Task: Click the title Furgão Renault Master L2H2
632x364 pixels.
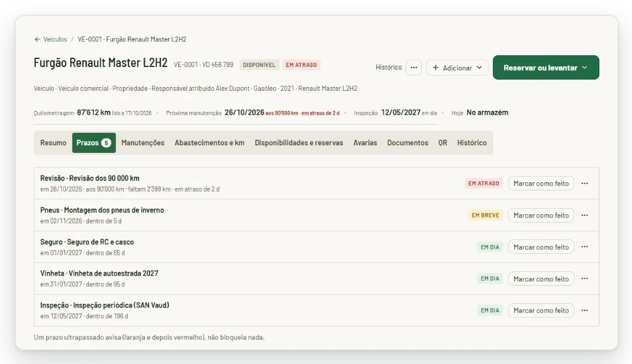Action: tap(100, 63)
